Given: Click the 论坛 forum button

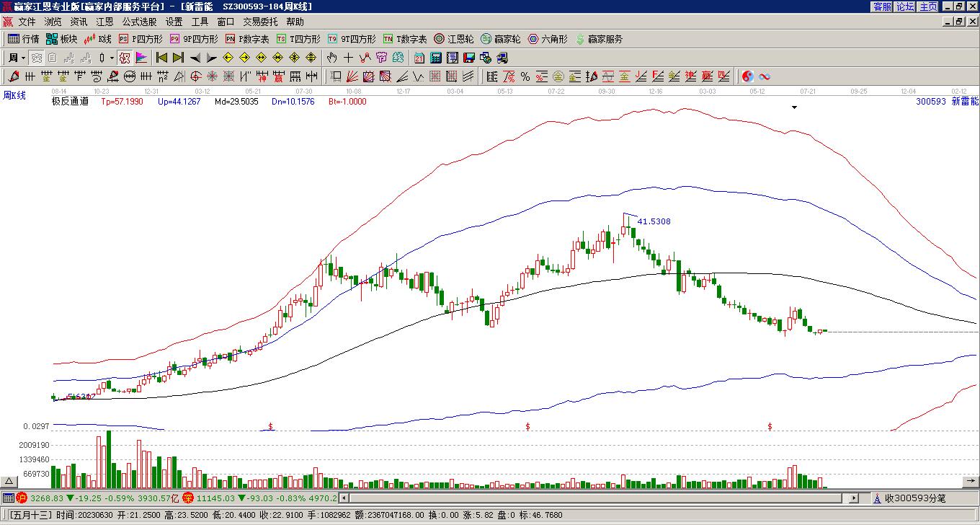Looking at the screenshot, I should pos(905,6).
